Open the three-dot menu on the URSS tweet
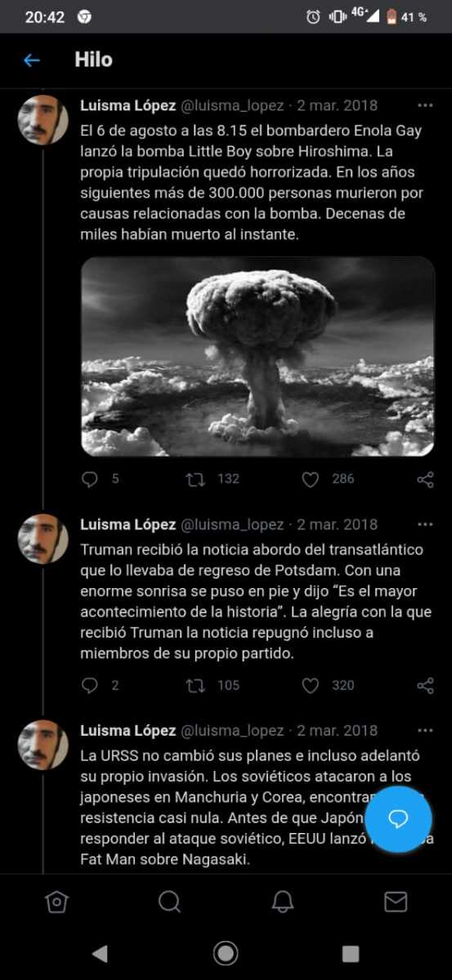The image size is (452, 980). [x=425, y=730]
